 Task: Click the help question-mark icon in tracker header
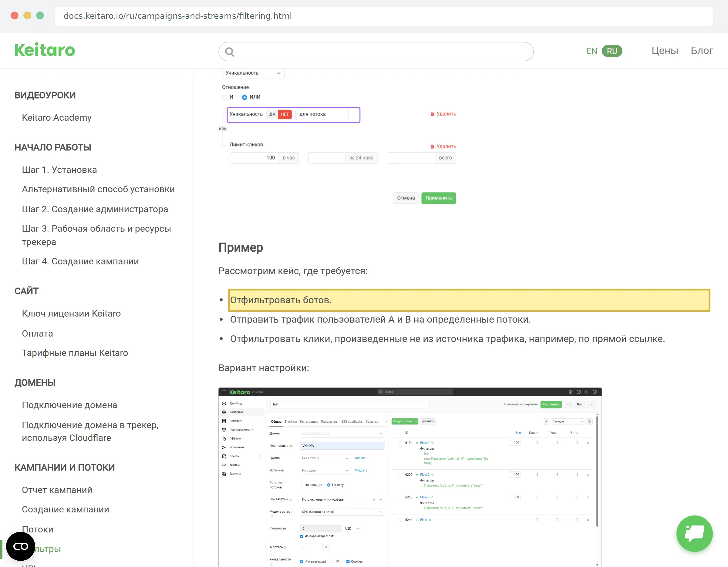(578, 392)
